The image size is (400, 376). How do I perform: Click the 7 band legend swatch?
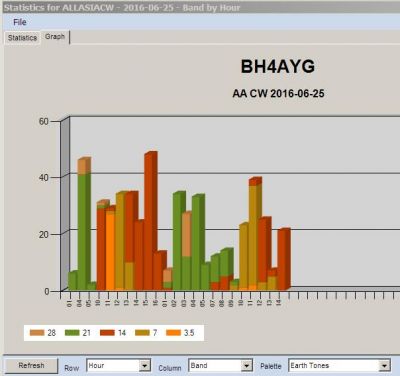point(142,333)
